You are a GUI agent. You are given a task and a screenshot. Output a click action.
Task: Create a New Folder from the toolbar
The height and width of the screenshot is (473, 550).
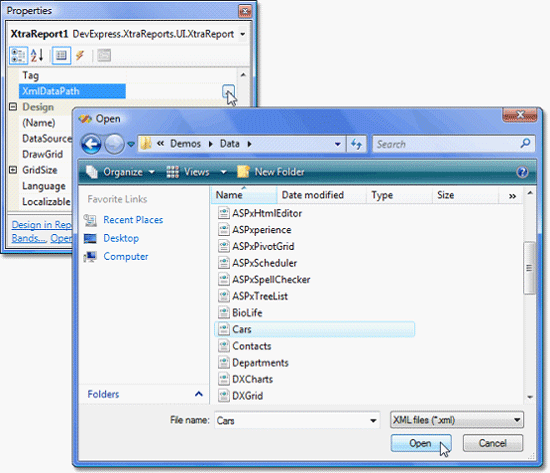coord(271,172)
